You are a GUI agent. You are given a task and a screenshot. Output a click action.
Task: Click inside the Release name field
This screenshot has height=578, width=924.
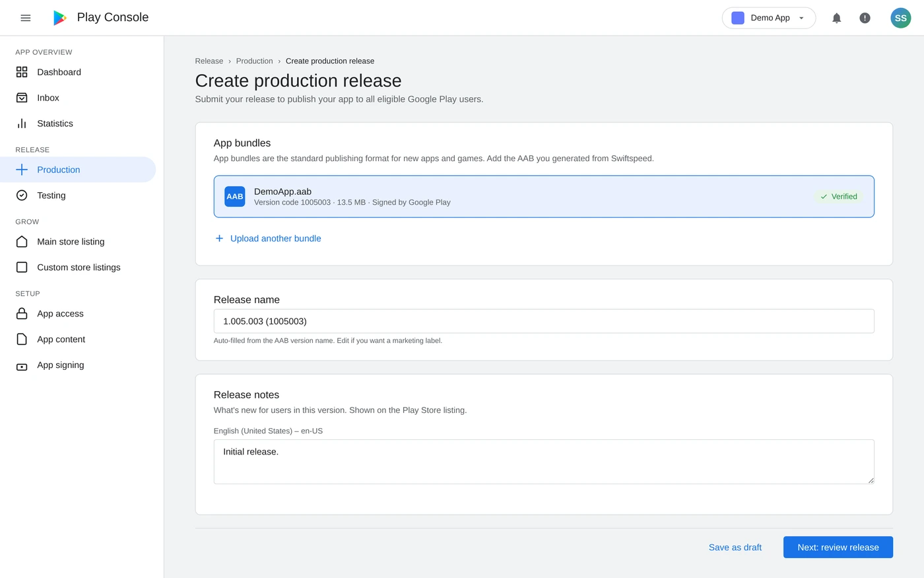click(543, 321)
